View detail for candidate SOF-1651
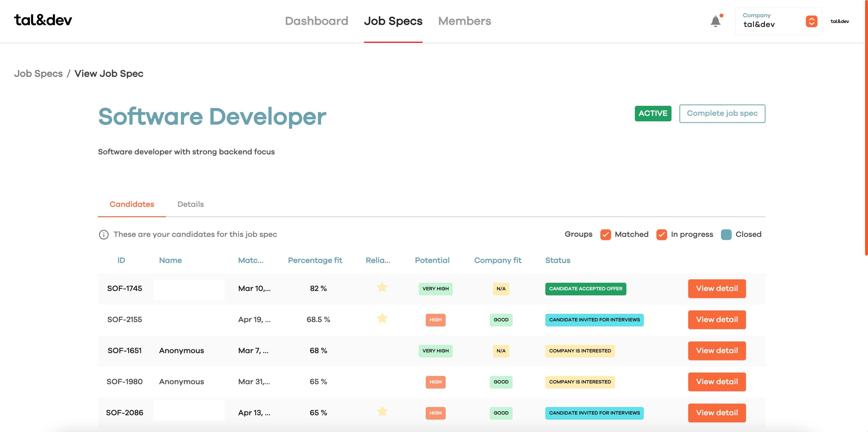Image resolution: width=868 pixels, height=432 pixels. pyautogui.click(x=717, y=350)
